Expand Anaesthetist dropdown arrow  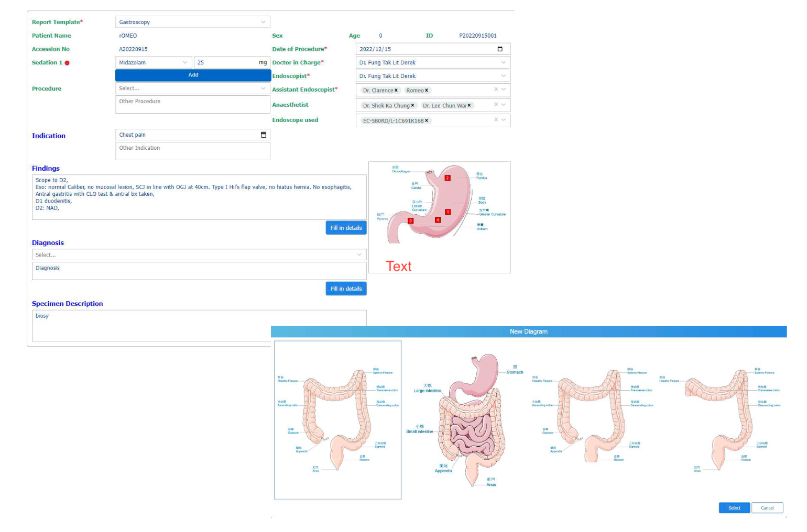pyautogui.click(x=504, y=105)
